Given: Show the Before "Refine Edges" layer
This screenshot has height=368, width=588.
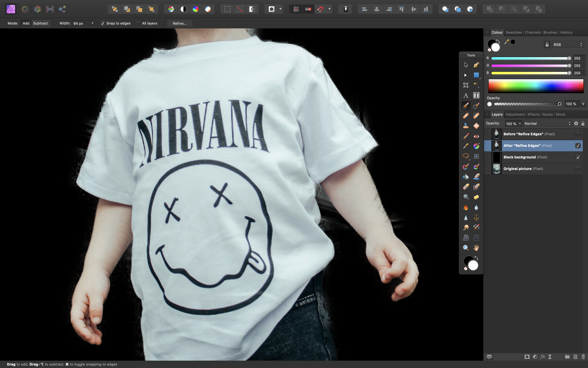Looking at the screenshot, I should pos(578,134).
